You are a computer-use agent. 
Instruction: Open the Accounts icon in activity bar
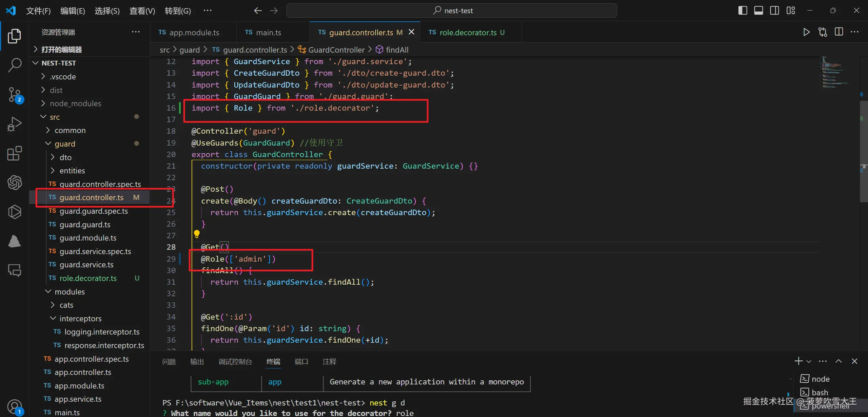[x=15, y=406]
